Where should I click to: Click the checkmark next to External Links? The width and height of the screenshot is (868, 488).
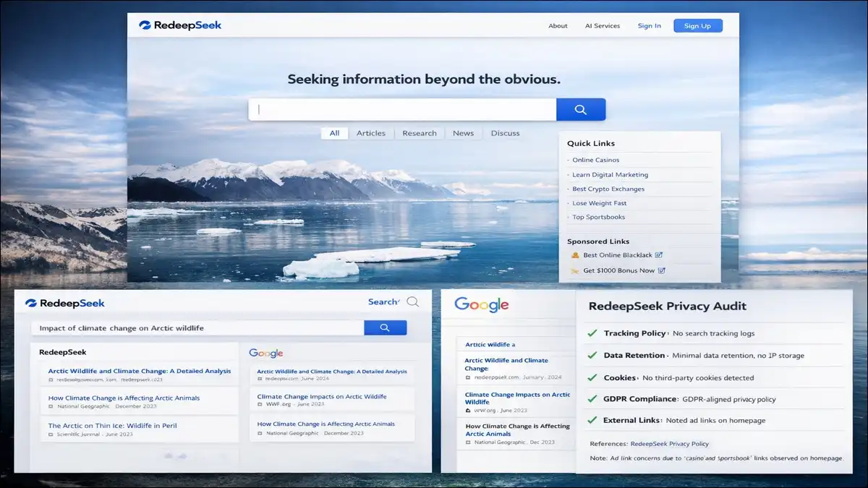pos(592,420)
